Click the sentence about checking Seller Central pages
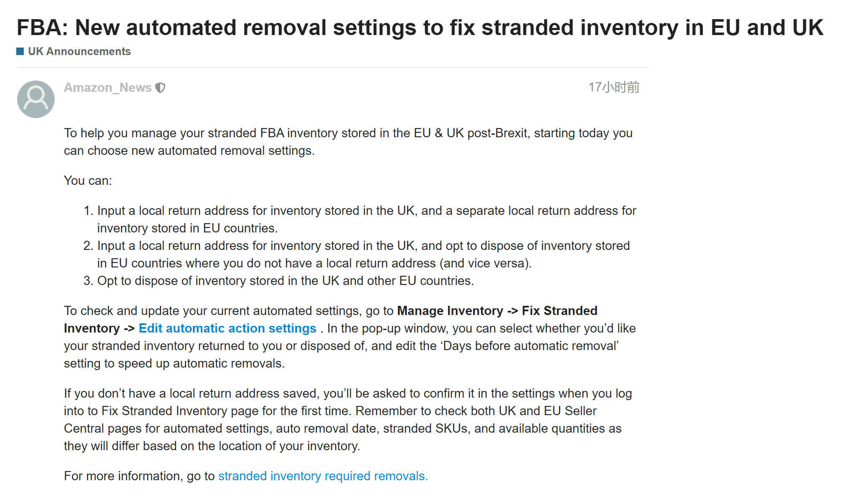Image resolution: width=849 pixels, height=504 pixels. [343, 428]
